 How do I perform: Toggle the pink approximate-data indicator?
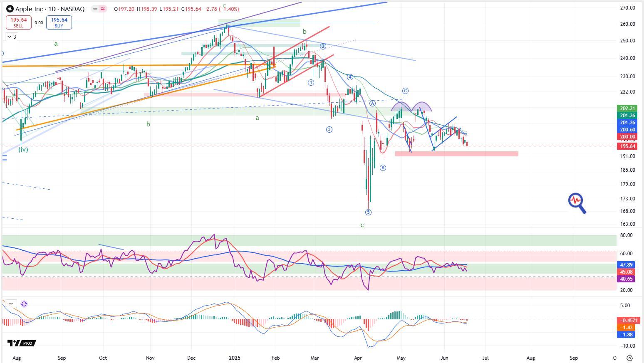(x=103, y=9)
